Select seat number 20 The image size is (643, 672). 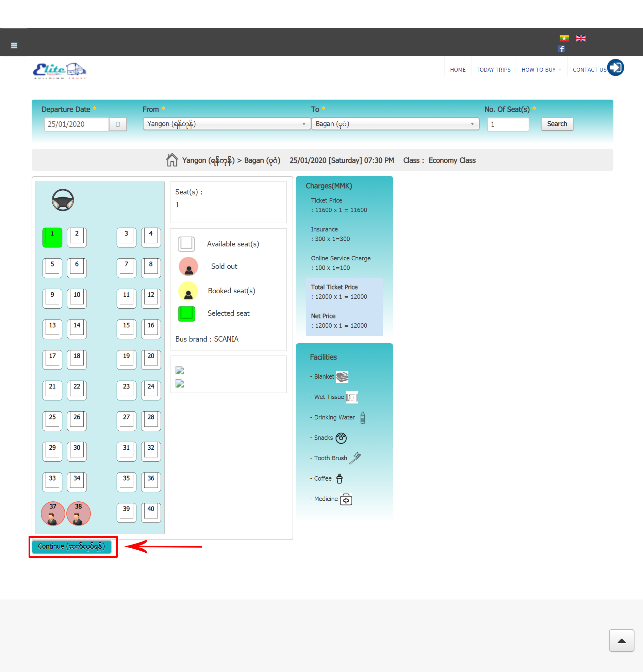[151, 359]
